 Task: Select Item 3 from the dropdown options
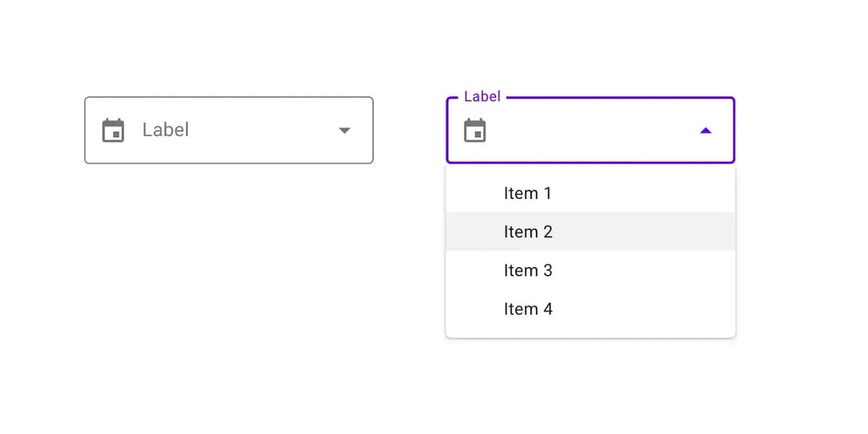[528, 270]
